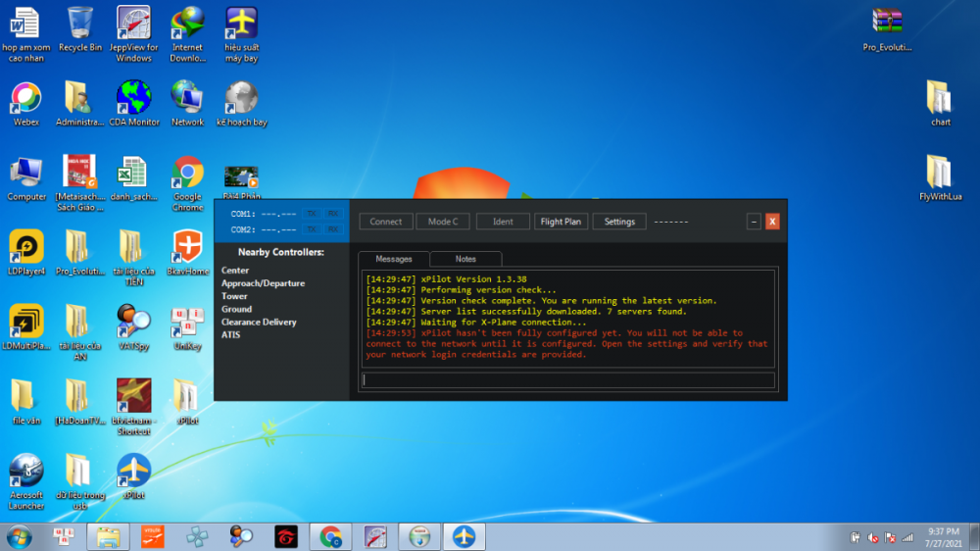980x551 pixels.
Task: Expand the Tower controllers entry
Action: click(x=234, y=296)
